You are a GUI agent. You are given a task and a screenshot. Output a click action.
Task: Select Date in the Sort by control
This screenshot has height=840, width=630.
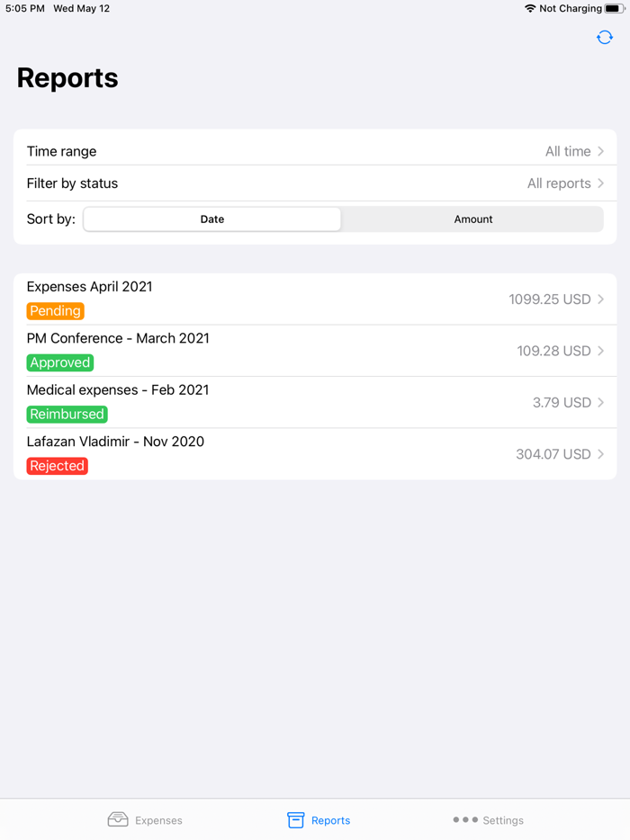click(x=211, y=219)
